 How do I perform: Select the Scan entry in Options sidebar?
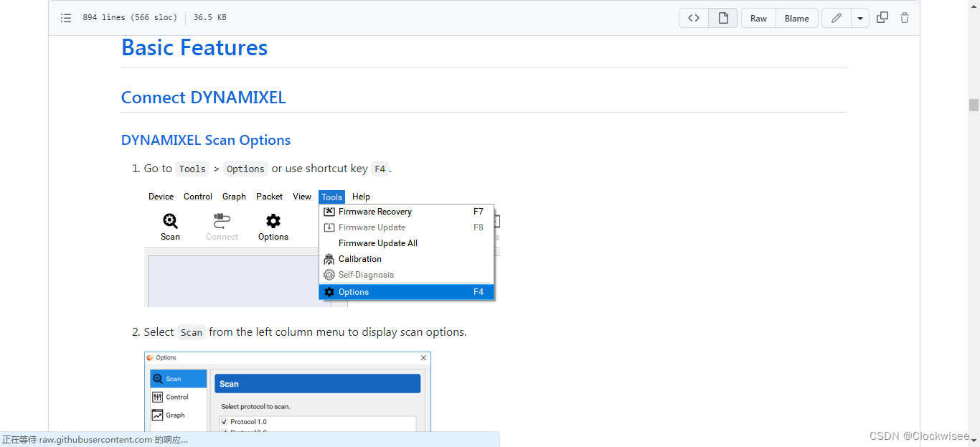[x=172, y=378]
